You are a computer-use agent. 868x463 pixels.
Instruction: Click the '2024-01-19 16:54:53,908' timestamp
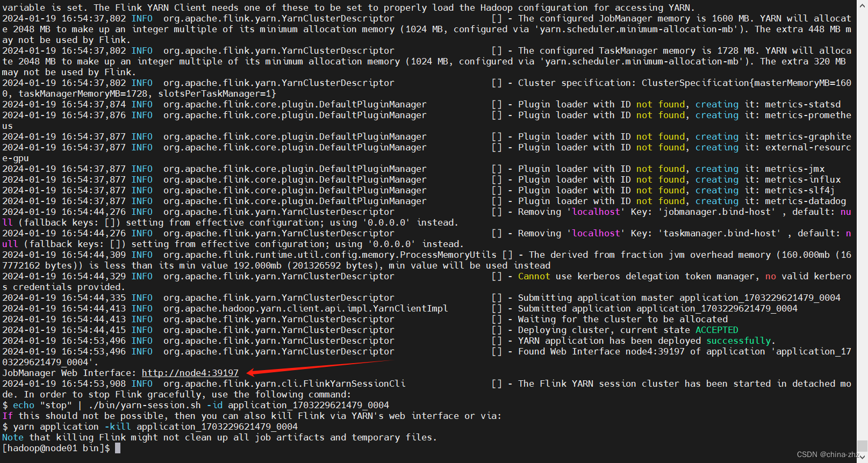(64, 384)
